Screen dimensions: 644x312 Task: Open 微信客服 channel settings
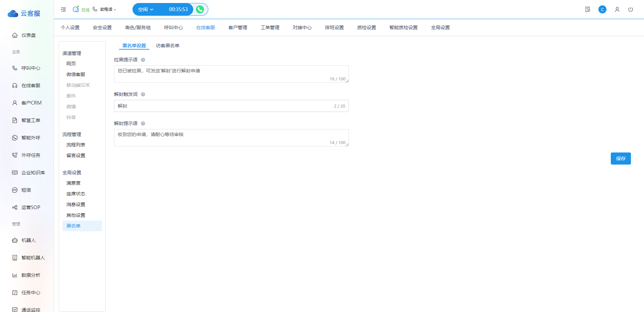coord(76,74)
